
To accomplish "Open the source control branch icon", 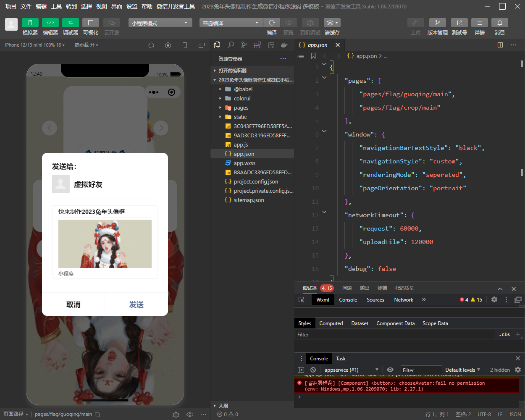I will [244, 45].
